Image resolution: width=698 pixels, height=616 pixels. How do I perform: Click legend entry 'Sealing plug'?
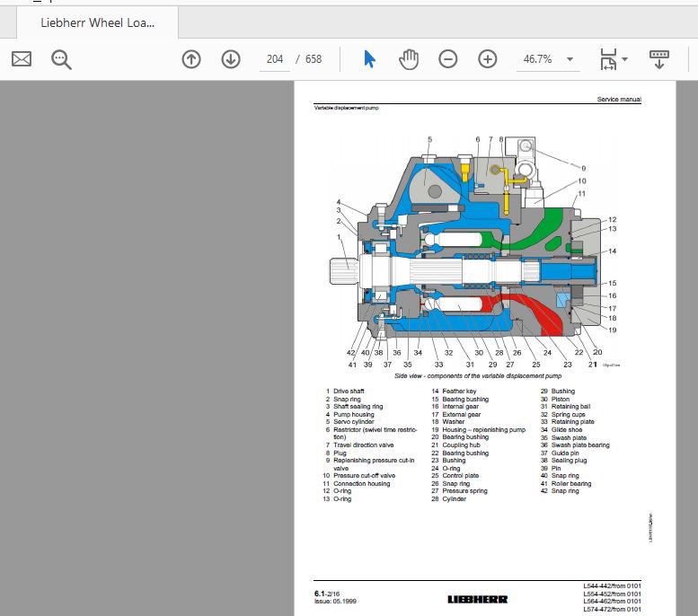569,461
